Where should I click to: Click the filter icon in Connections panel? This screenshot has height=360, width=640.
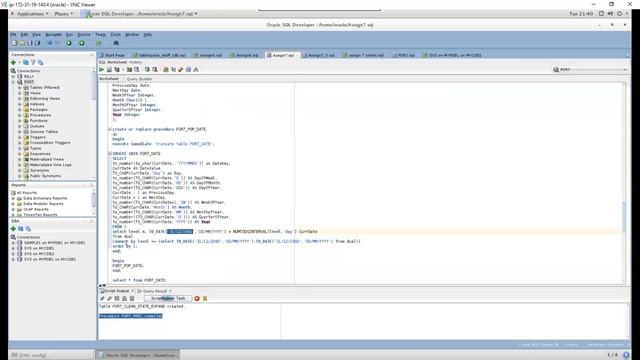[x=33, y=62]
